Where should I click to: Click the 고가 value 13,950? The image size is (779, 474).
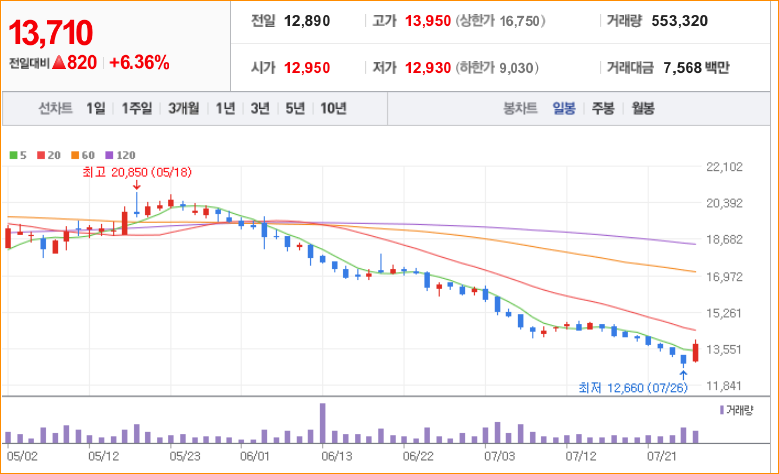[x=428, y=21]
